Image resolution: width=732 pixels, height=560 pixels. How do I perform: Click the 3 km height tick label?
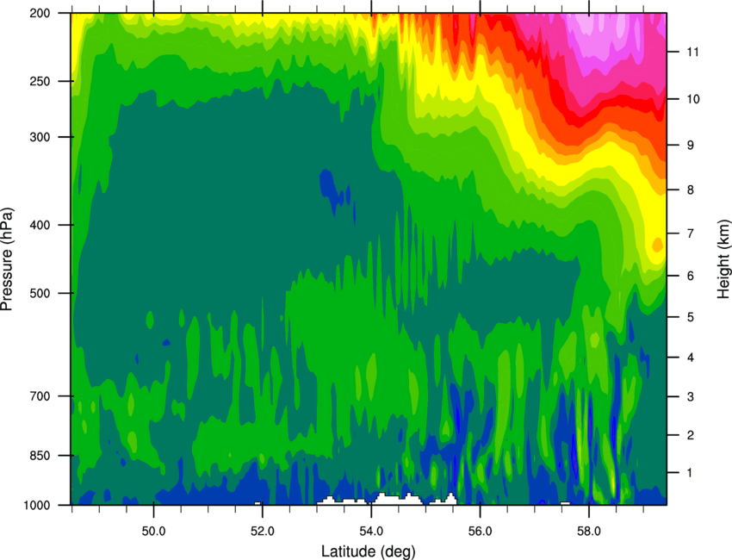[x=691, y=396]
